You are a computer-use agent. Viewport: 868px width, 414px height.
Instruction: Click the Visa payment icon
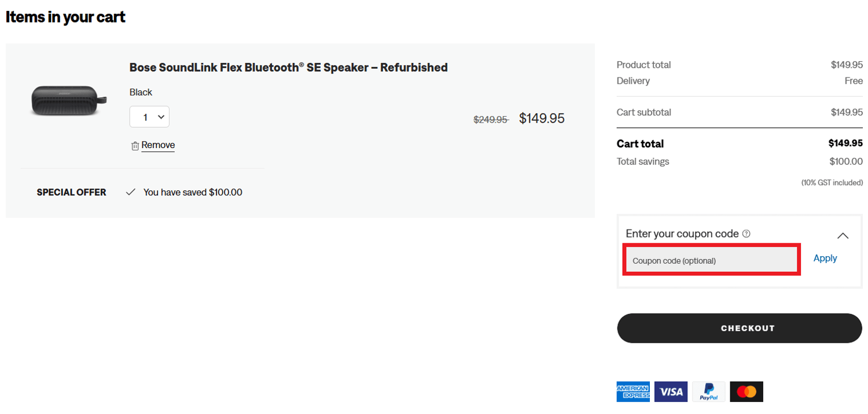pyautogui.click(x=671, y=391)
